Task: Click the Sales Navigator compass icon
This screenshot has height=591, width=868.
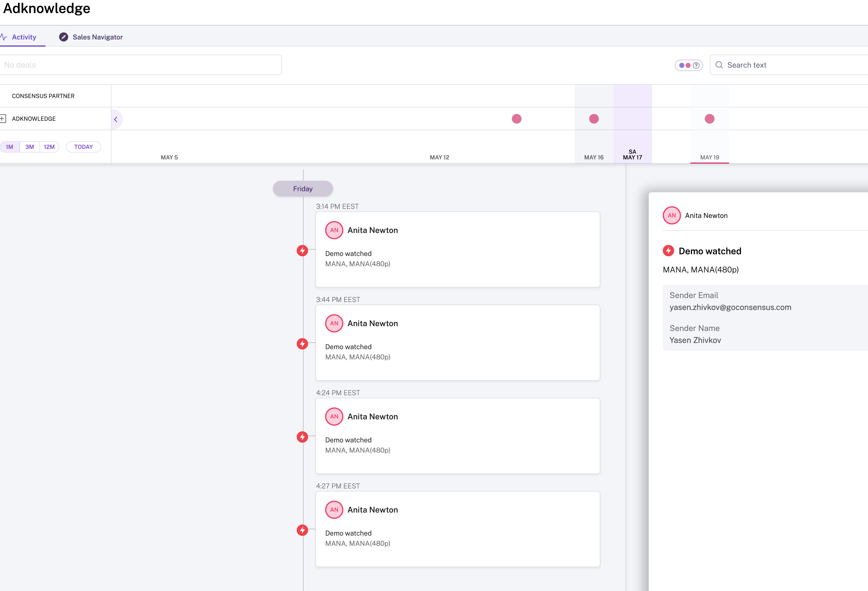Action: (x=63, y=37)
